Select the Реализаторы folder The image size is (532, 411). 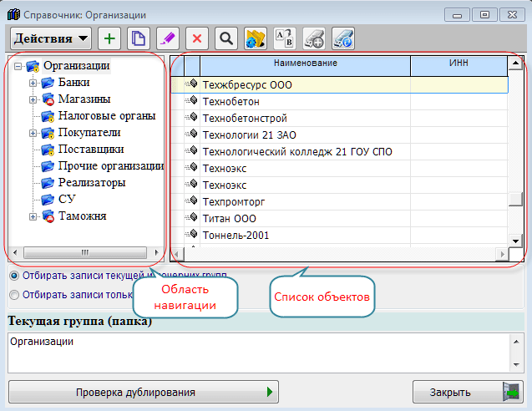92,182
